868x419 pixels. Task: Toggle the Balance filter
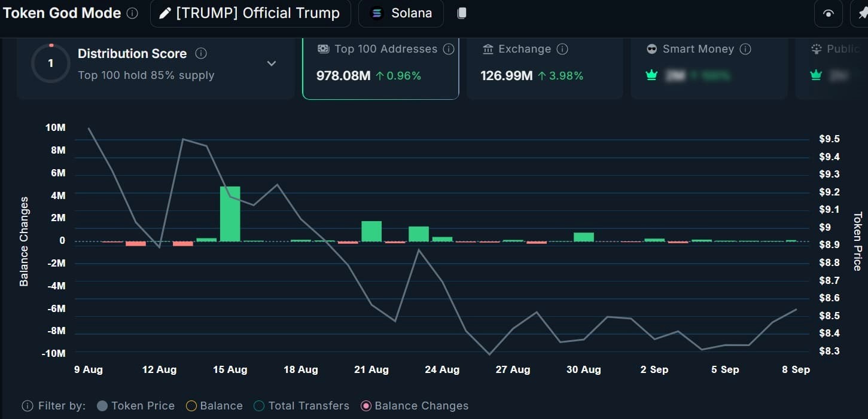coord(214,406)
